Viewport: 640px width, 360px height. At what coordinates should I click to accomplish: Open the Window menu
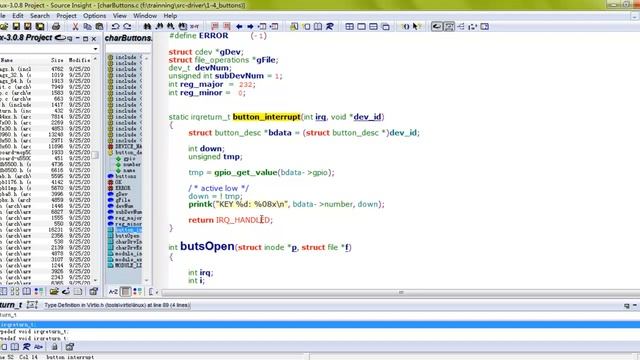[145, 16]
